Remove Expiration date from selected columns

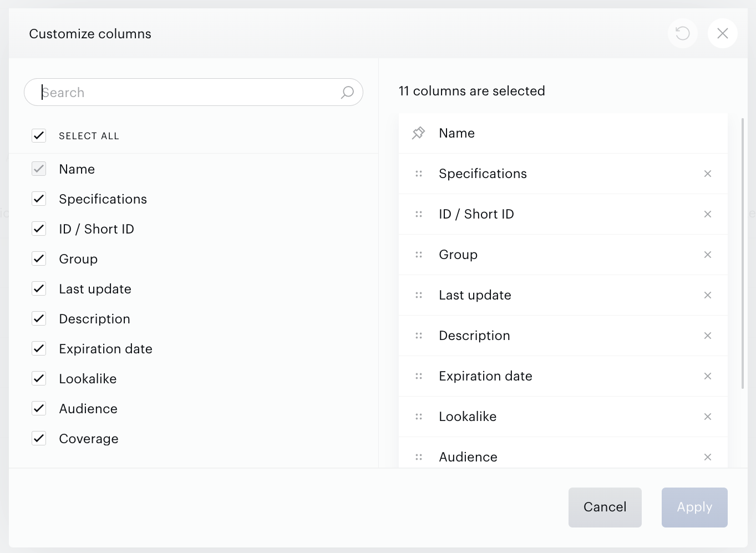[x=708, y=376]
